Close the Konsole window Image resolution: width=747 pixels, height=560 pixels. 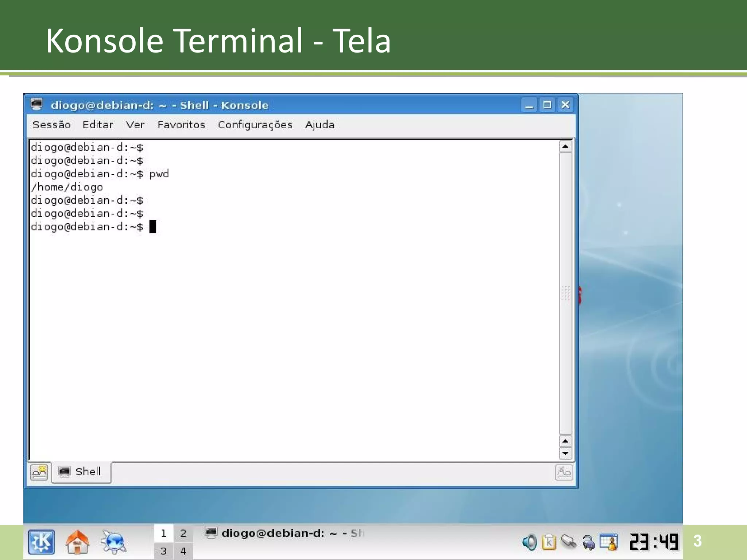point(565,105)
